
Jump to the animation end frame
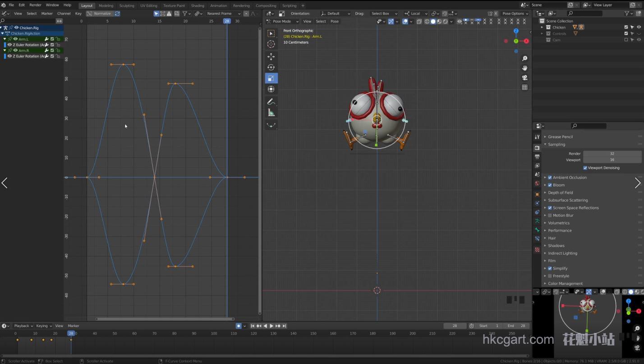pyautogui.click(x=284, y=326)
